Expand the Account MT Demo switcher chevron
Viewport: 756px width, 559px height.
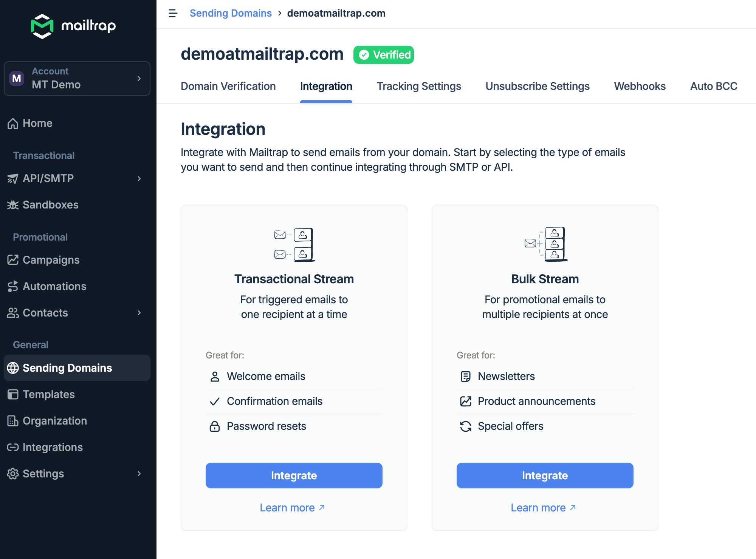tap(139, 79)
